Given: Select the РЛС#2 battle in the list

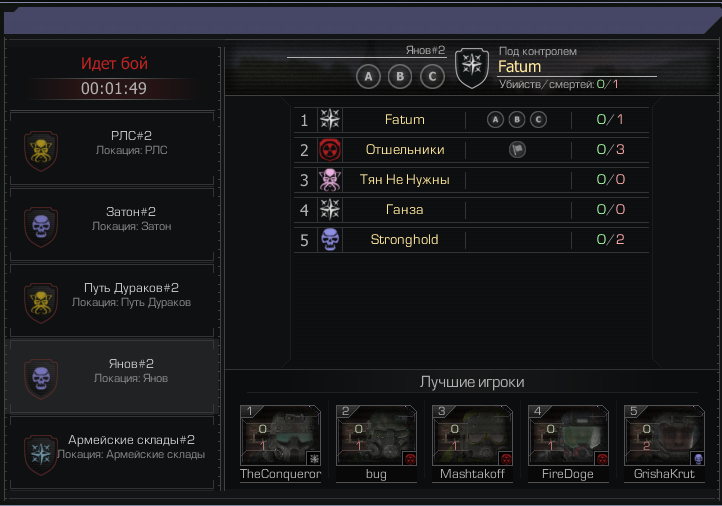Looking at the screenshot, I should 112,148.
